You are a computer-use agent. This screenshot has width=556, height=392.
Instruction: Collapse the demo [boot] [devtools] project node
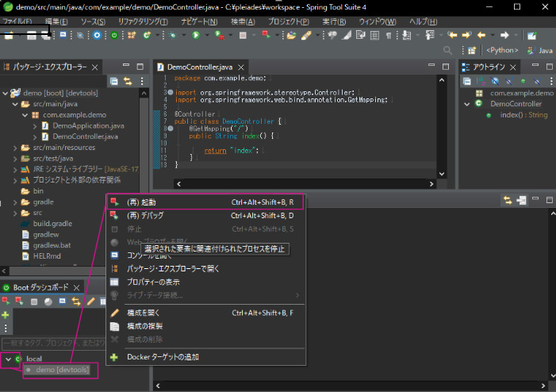(x=6, y=94)
